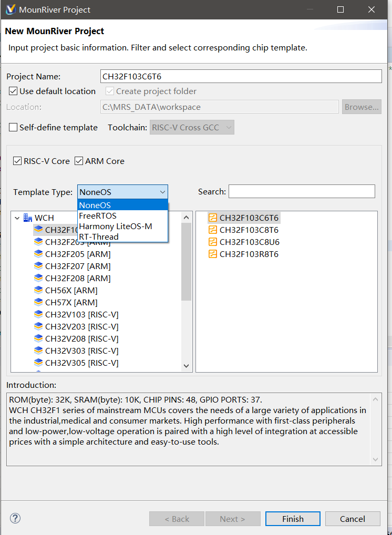392x535 pixels.
Task: Click the CH56X [ARM] series stack icon
Action: pos(38,290)
